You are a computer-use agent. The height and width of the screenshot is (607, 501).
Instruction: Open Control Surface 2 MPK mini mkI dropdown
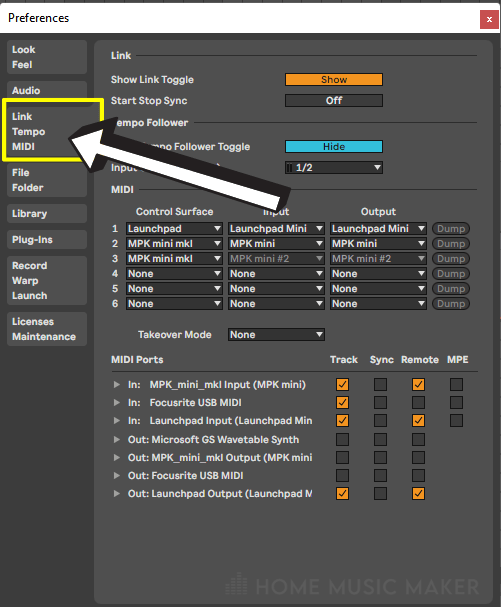pyautogui.click(x=174, y=243)
